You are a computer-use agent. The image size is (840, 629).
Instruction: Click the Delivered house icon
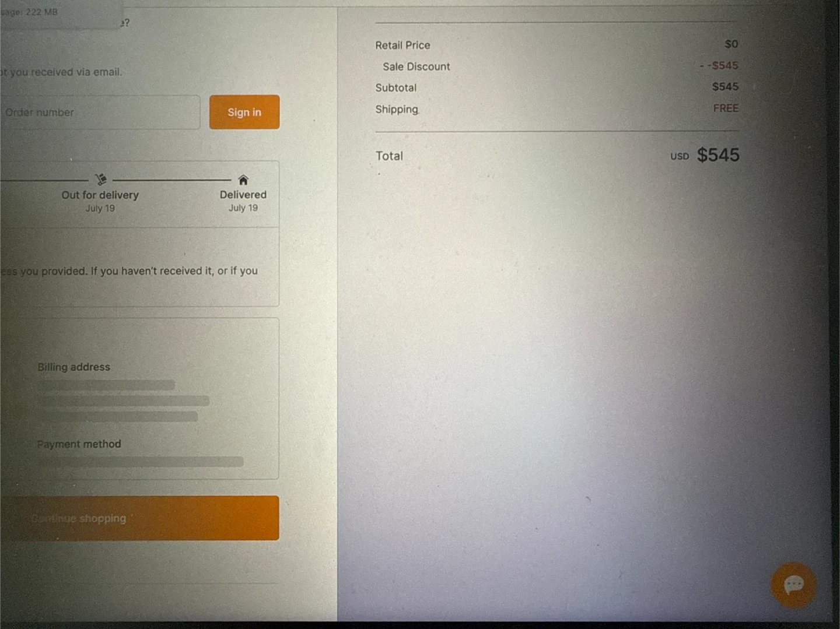(x=243, y=180)
